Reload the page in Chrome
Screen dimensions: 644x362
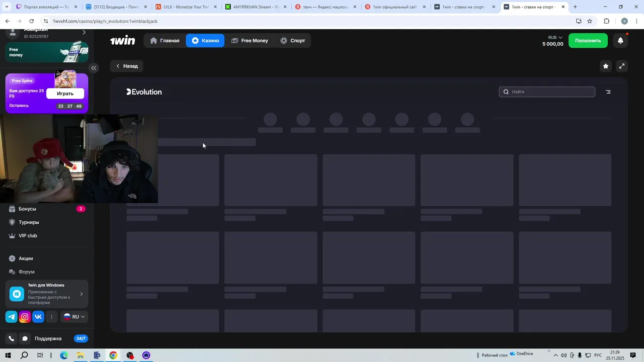[x=31, y=21]
